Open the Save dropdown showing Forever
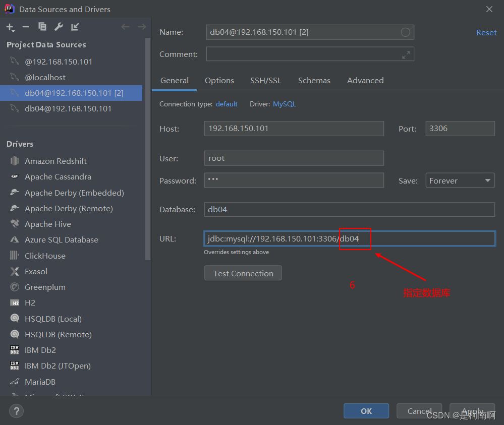The image size is (504, 425). pyautogui.click(x=460, y=180)
